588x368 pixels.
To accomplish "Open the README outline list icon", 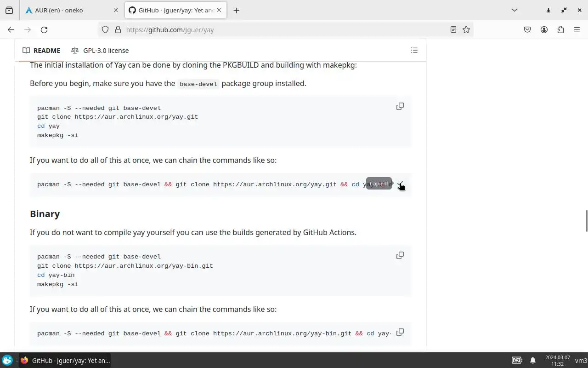I will pos(414,50).
